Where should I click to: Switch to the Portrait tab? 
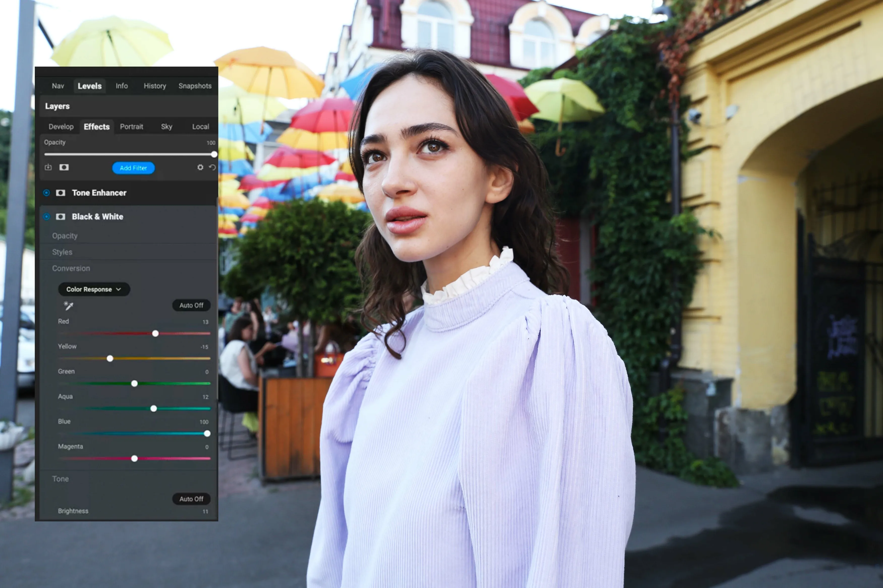[131, 127]
